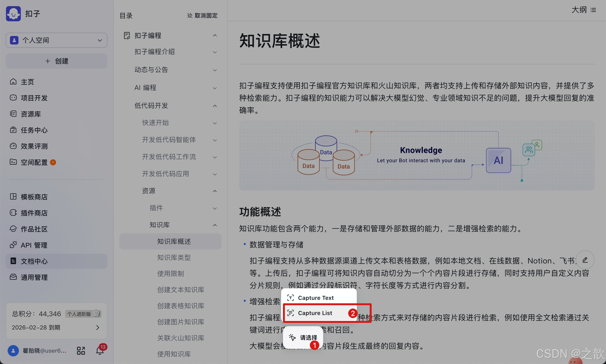Open the 资源库 resource library icon
The width and height of the screenshot is (606, 364).
[x=13, y=114]
